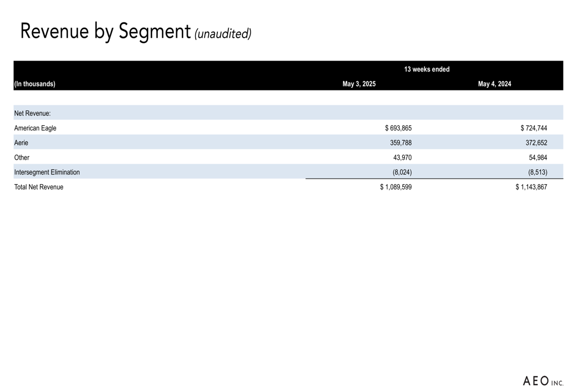Click the 'Other' row label

[22, 158]
